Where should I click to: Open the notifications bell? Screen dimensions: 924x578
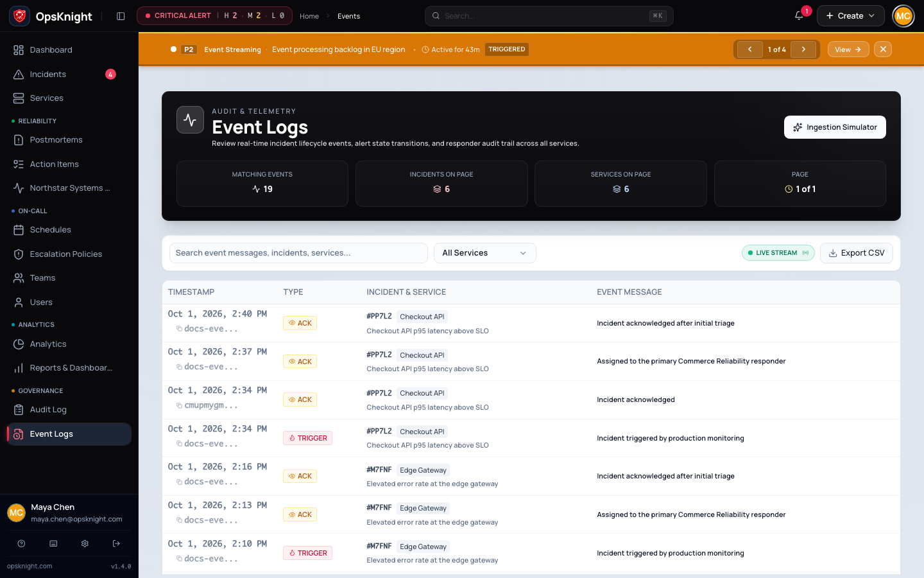[x=799, y=16]
